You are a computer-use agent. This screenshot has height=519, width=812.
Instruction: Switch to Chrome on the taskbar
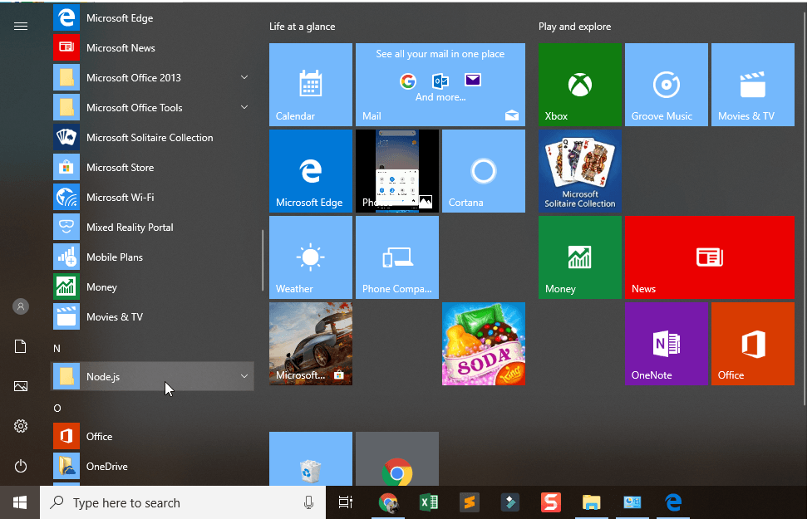[388, 502]
